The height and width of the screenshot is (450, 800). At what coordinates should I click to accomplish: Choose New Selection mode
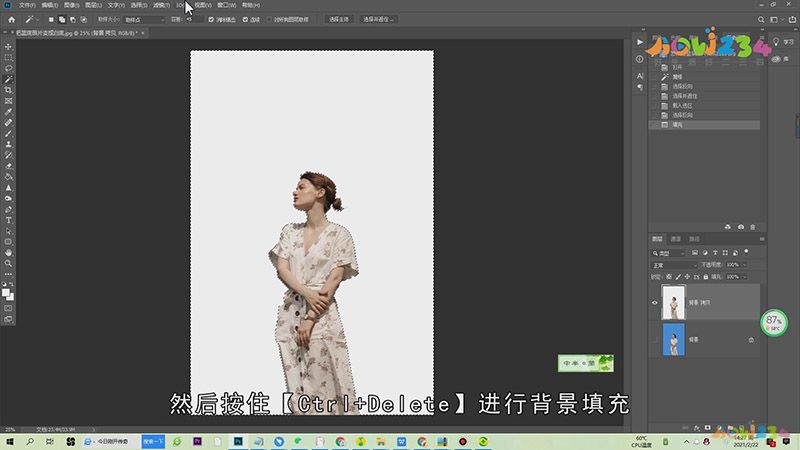click(x=51, y=19)
